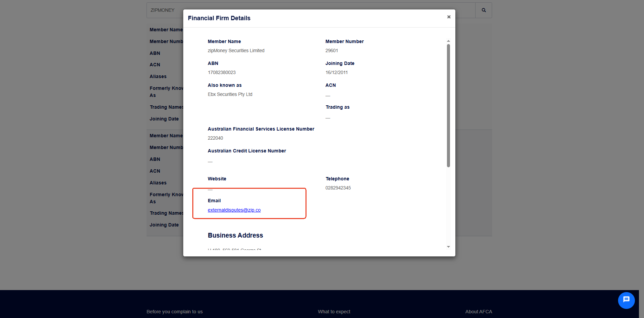Open the 'Before you complain to us' footer link

click(x=174, y=312)
